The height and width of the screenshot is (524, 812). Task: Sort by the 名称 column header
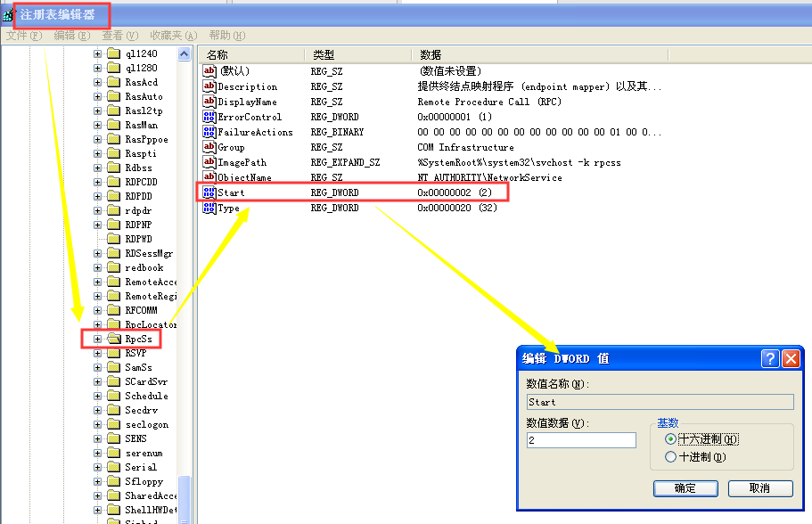[x=251, y=55]
